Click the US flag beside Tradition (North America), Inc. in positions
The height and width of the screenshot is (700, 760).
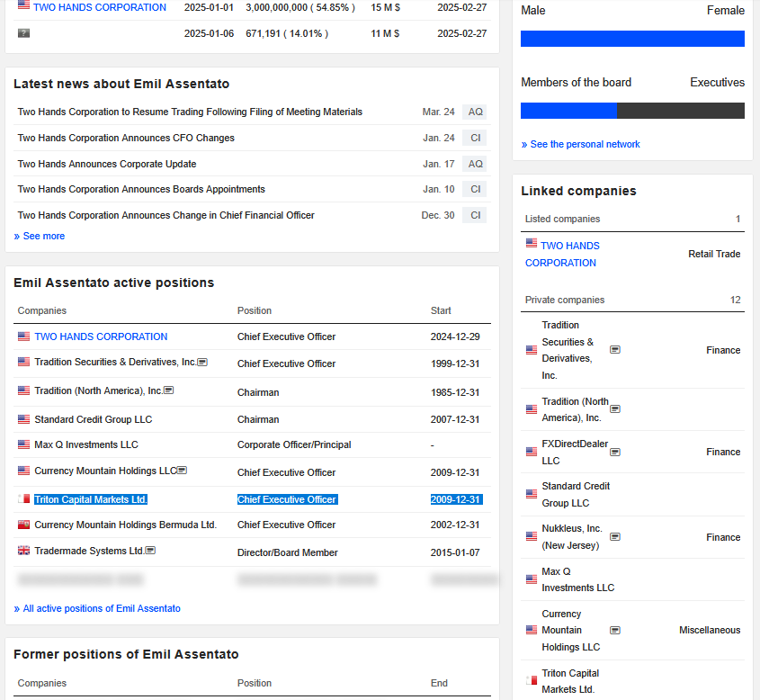(23, 390)
